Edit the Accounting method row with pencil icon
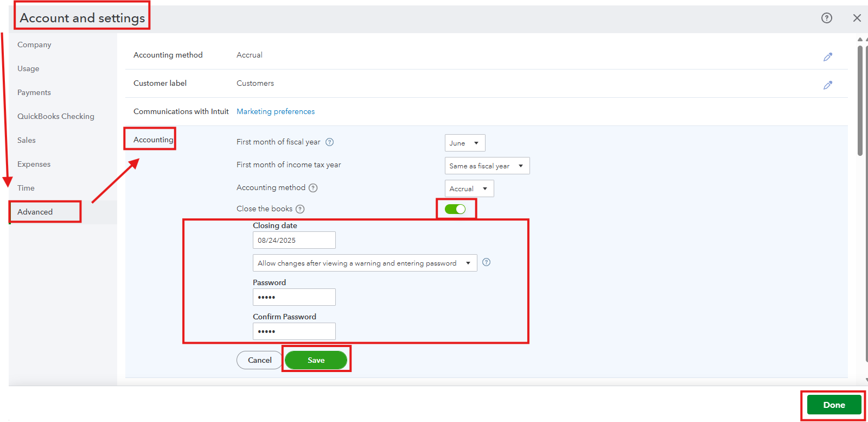This screenshot has height=422, width=868. pos(827,57)
